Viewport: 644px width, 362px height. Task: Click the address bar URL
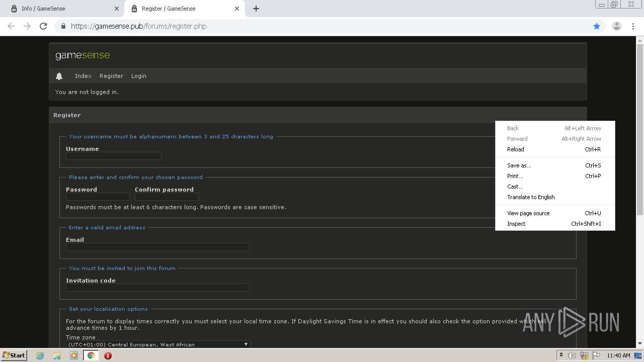[x=138, y=26]
